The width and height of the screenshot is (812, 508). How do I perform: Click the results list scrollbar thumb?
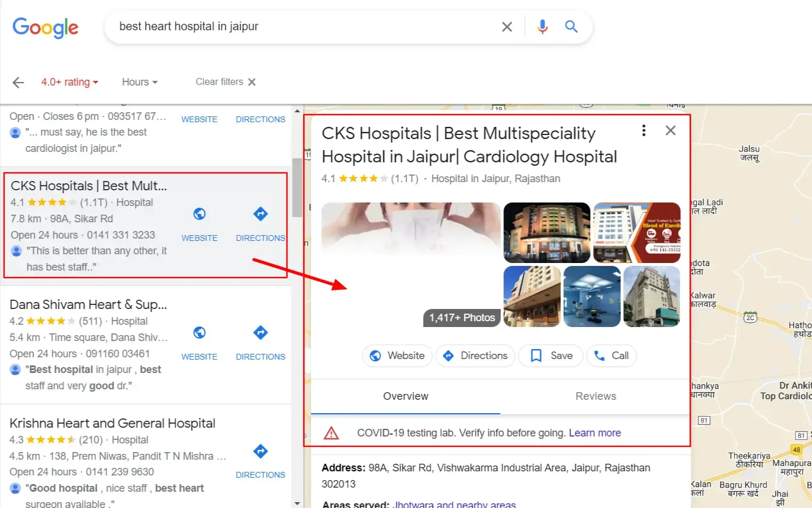tap(297, 187)
